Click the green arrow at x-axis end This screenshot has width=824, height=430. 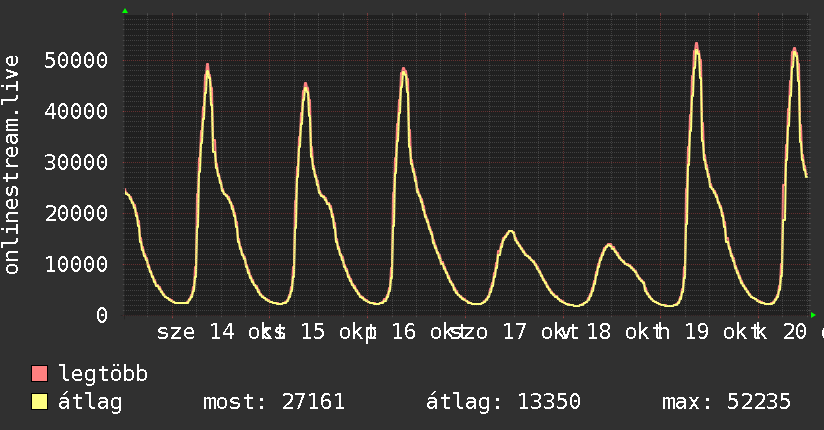click(813, 315)
